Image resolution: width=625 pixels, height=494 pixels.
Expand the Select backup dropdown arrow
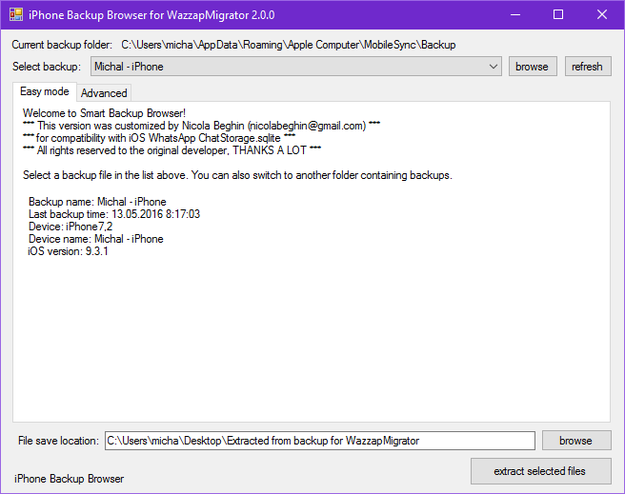coord(494,67)
